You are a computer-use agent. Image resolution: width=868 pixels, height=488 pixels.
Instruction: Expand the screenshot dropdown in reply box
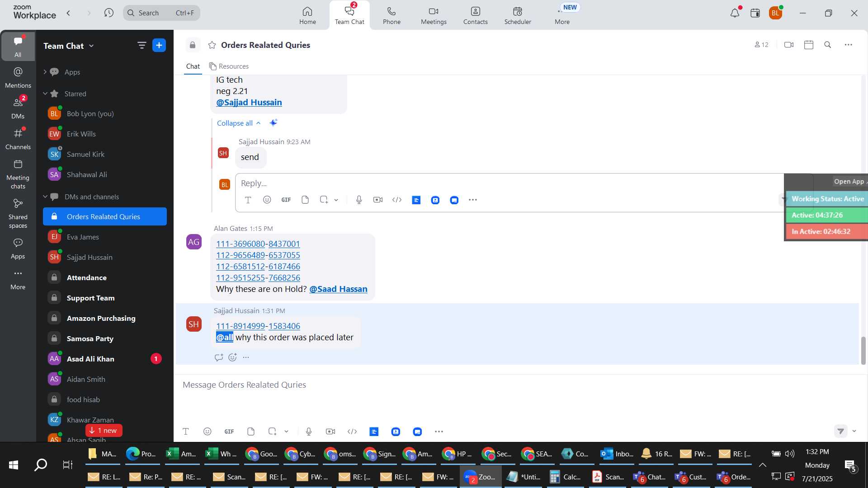point(336,200)
